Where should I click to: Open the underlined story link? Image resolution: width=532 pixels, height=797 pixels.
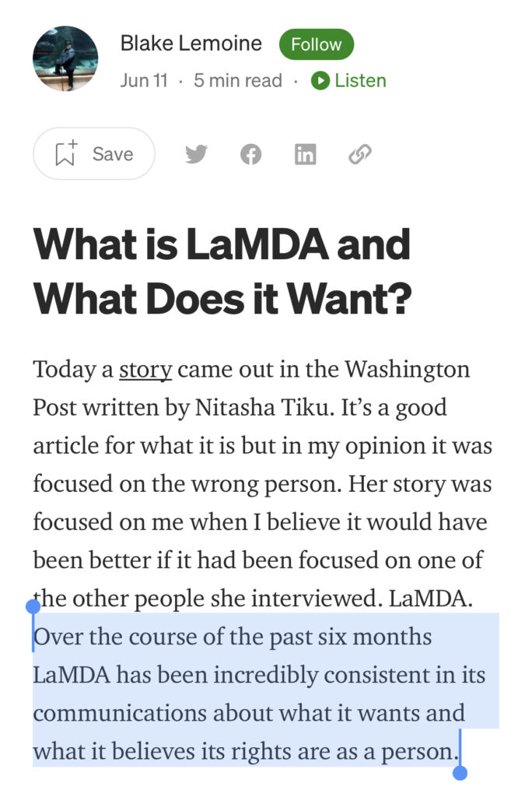coord(145,370)
